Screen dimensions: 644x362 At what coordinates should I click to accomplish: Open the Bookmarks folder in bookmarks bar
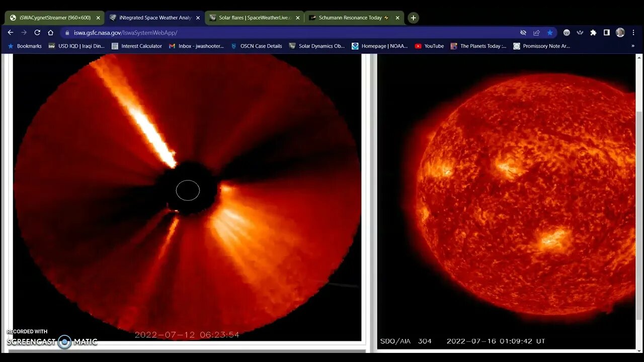25,46
